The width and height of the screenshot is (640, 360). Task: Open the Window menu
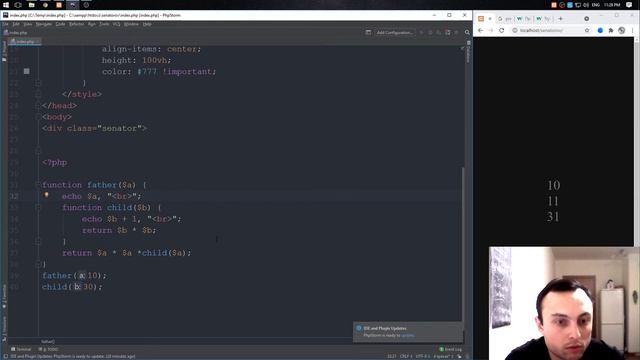pyautogui.click(x=131, y=24)
